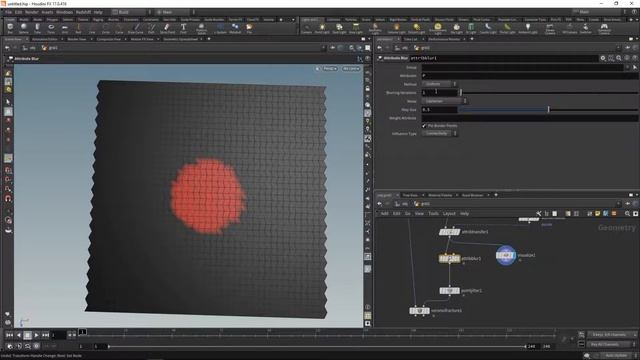Switch to the Performance Monitor tab
Image resolution: width=640 pixels, height=360 pixels.
[x=444, y=39]
